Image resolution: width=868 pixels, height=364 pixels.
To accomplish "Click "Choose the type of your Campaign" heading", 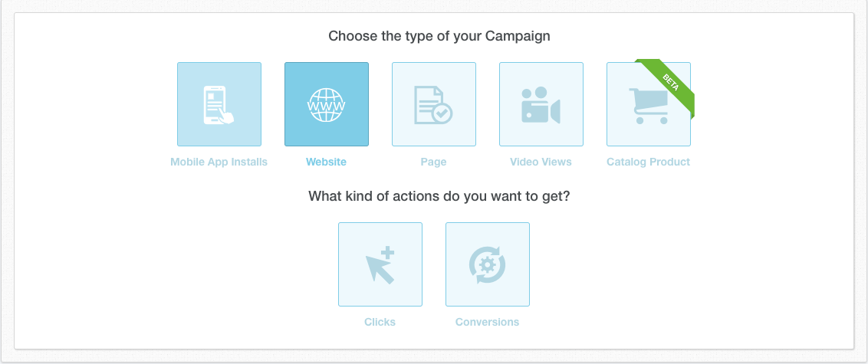I will point(439,37).
